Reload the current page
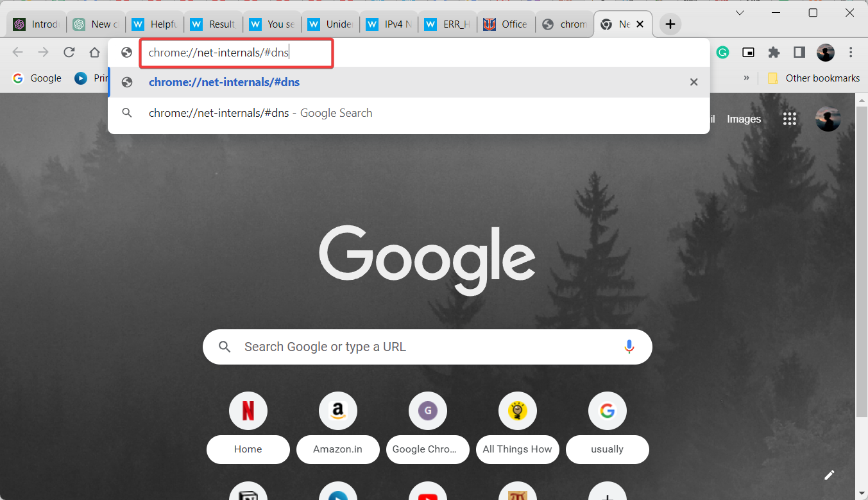Viewport: 868px width, 500px height. coord(69,53)
